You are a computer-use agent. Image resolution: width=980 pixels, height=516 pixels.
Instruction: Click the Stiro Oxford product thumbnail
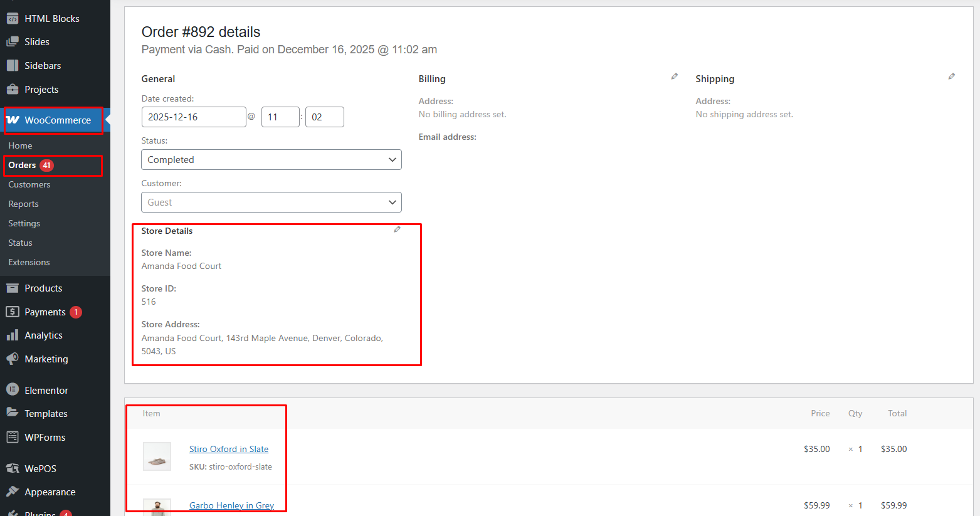coord(157,456)
